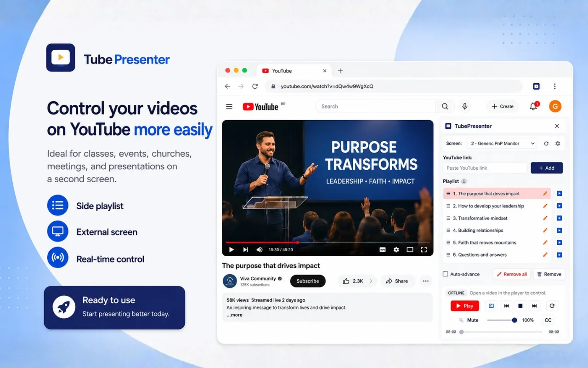The width and height of the screenshot is (588, 368).
Task: Open YouTube notifications bell
Action: pos(533,106)
